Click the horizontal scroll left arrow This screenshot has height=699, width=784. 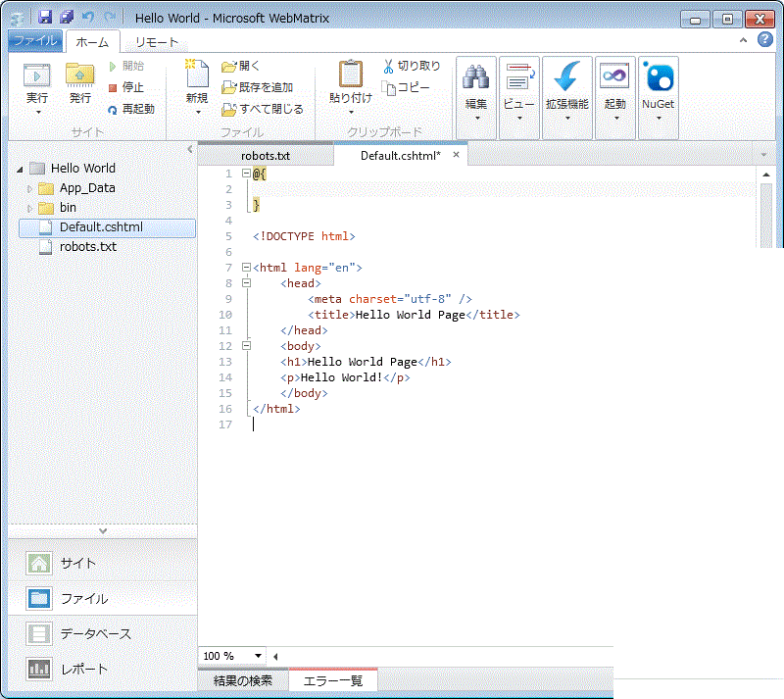click(x=275, y=656)
